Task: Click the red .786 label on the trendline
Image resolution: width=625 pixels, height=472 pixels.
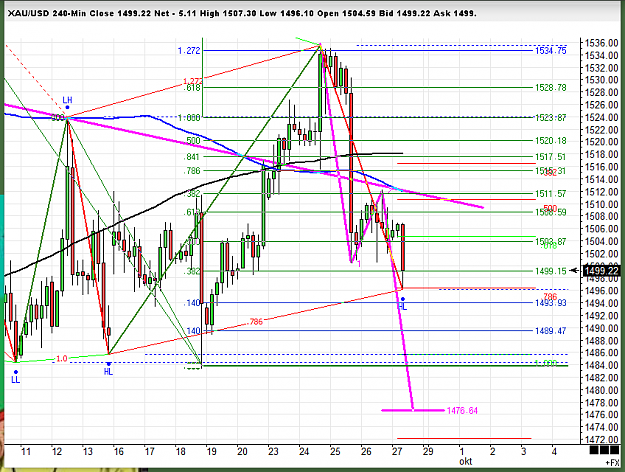Action: tap(255, 322)
